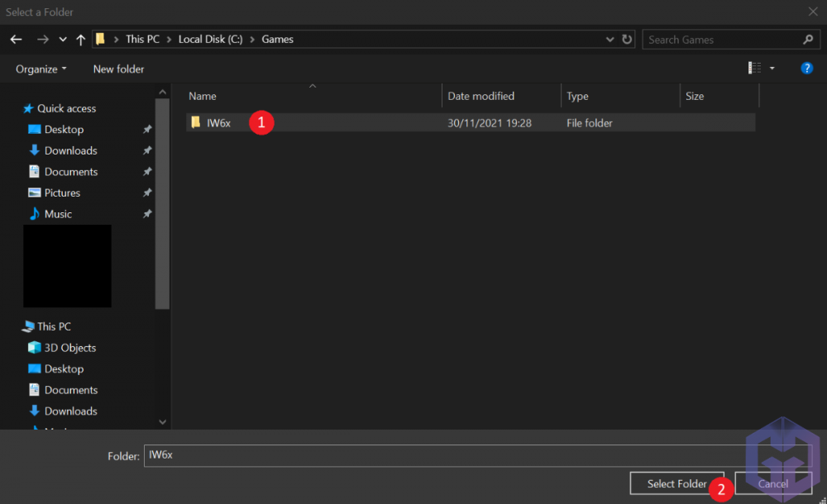Cancel the folder selection dialog

(x=773, y=483)
